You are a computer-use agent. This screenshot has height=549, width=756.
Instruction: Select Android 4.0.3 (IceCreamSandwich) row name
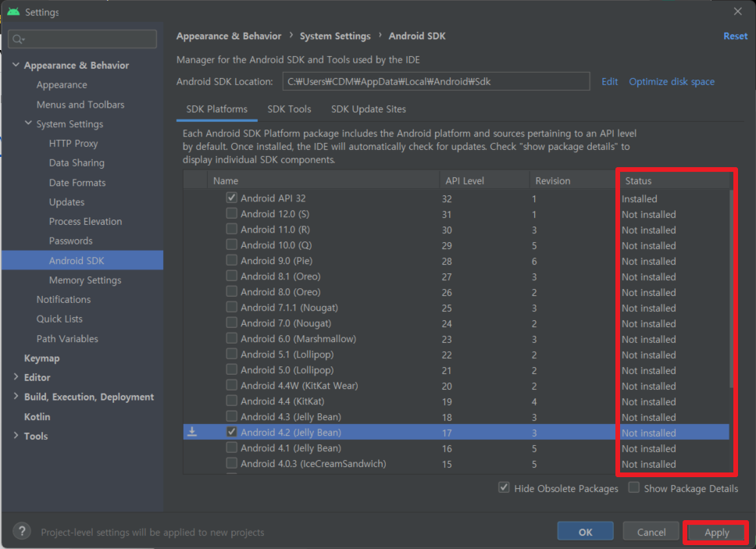313,463
